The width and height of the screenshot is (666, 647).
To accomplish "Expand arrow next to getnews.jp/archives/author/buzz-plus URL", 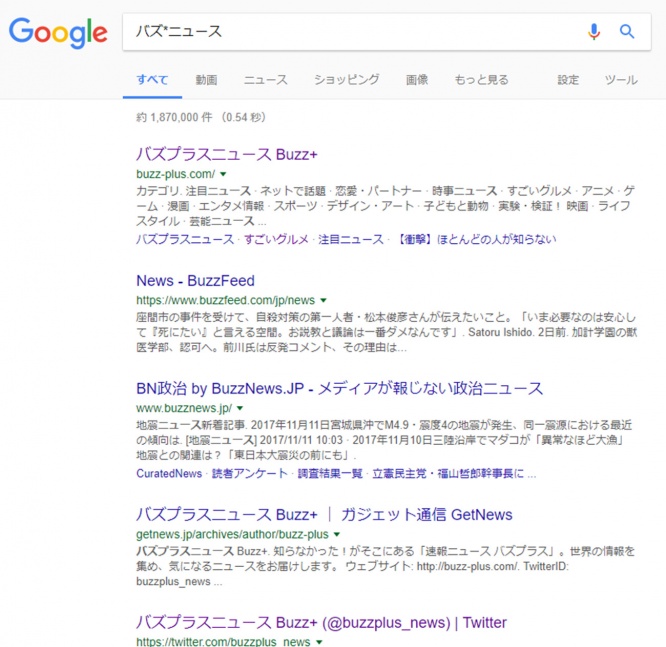I will tap(337, 534).
